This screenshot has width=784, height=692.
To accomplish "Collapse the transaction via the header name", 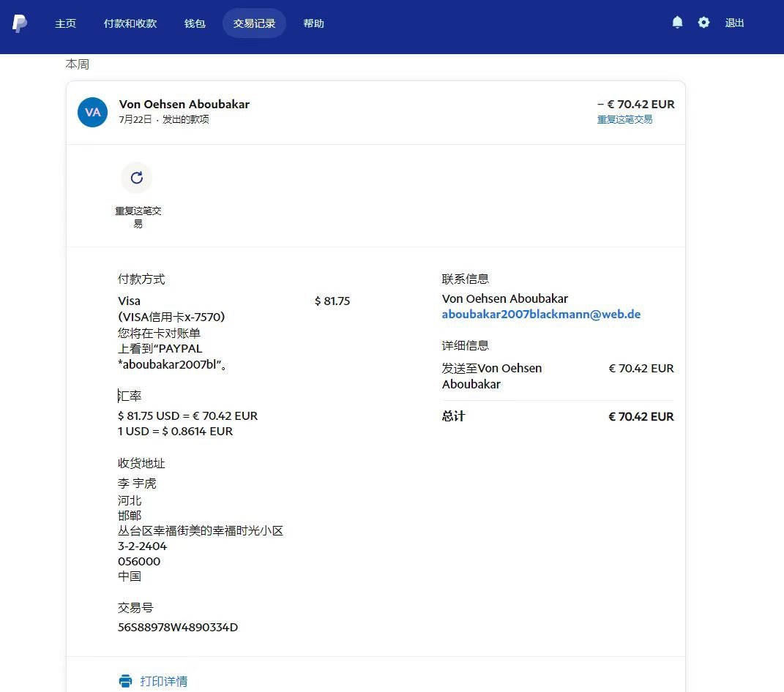I will [x=184, y=105].
